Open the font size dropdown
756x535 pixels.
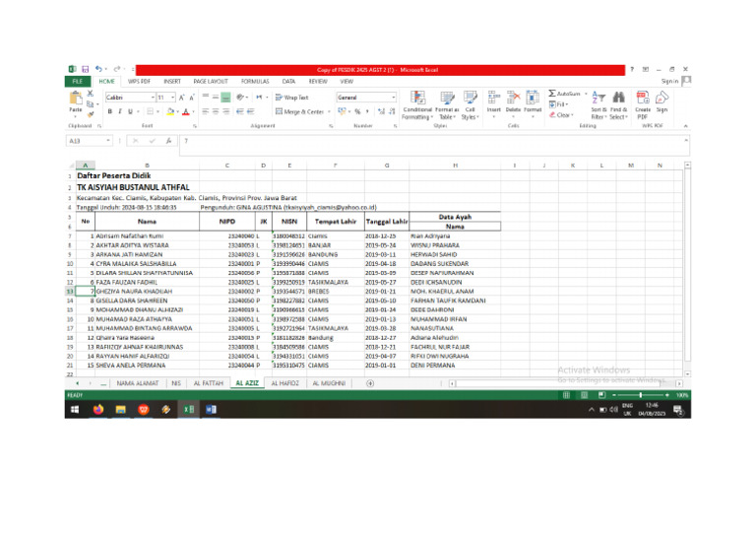click(x=173, y=98)
